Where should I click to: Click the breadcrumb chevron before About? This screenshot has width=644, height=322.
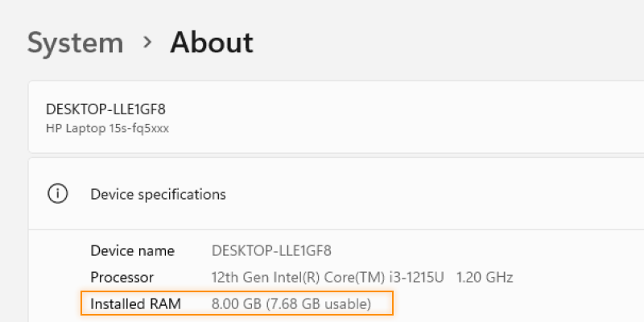pyautogui.click(x=147, y=42)
